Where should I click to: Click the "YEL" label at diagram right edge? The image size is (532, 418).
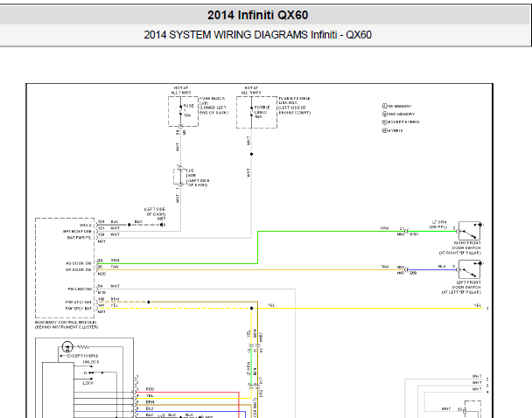click(478, 305)
